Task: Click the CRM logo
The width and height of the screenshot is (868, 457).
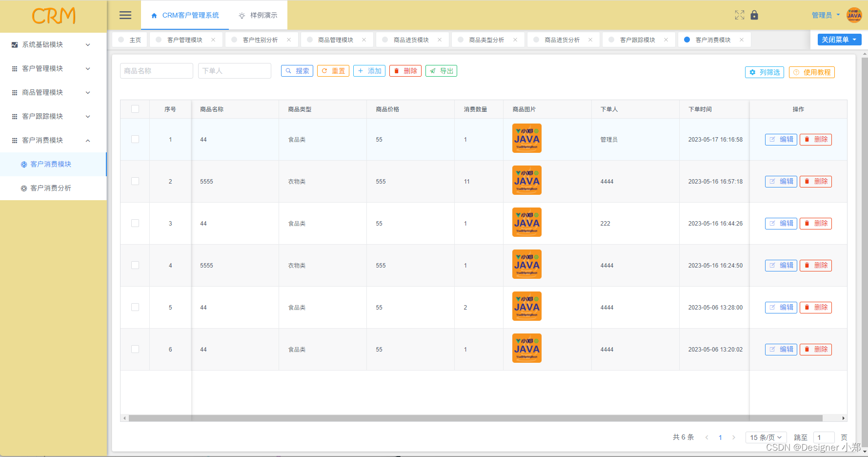Action: pyautogui.click(x=54, y=16)
